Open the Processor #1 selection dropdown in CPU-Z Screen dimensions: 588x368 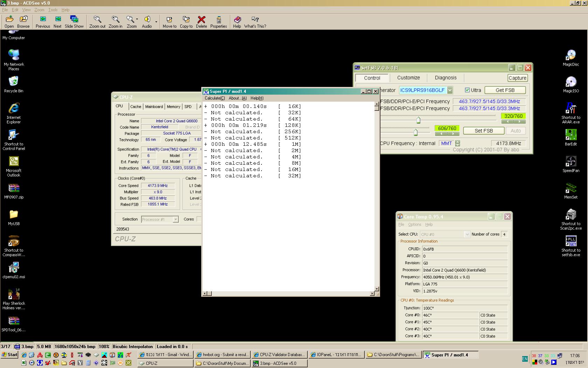pos(176,219)
